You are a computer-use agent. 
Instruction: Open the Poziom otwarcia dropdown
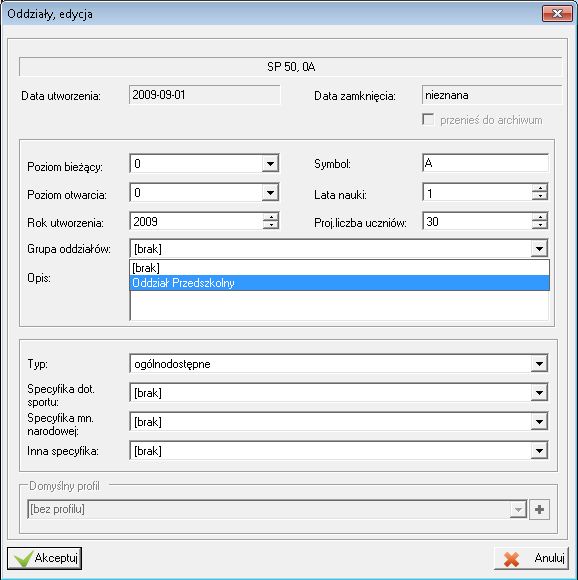click(x=270, y=193)
